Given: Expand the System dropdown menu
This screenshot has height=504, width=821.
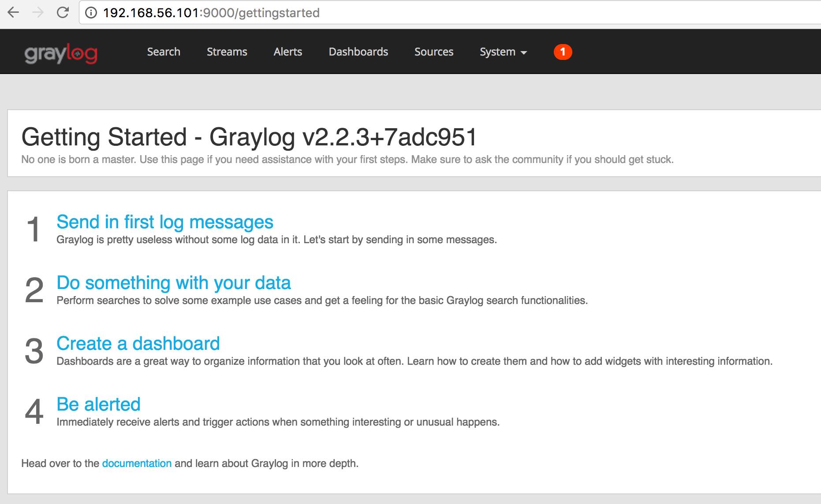Looking at the screenshot, I should point(503,52).
